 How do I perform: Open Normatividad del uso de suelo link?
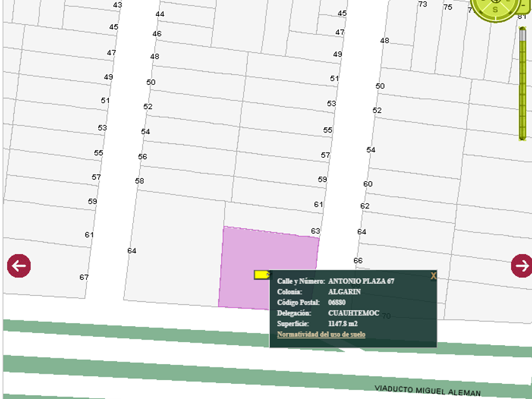pyautogui.click(x=321, y=334)
